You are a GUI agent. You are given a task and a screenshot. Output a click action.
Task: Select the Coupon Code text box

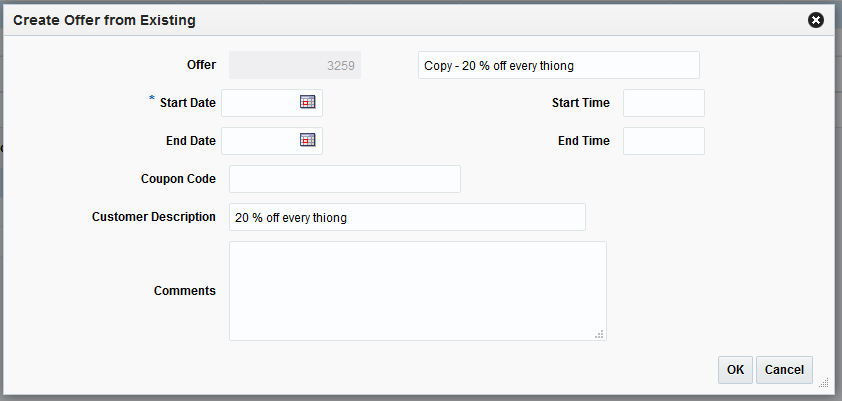pyautogui.click(x=344, y=179)
